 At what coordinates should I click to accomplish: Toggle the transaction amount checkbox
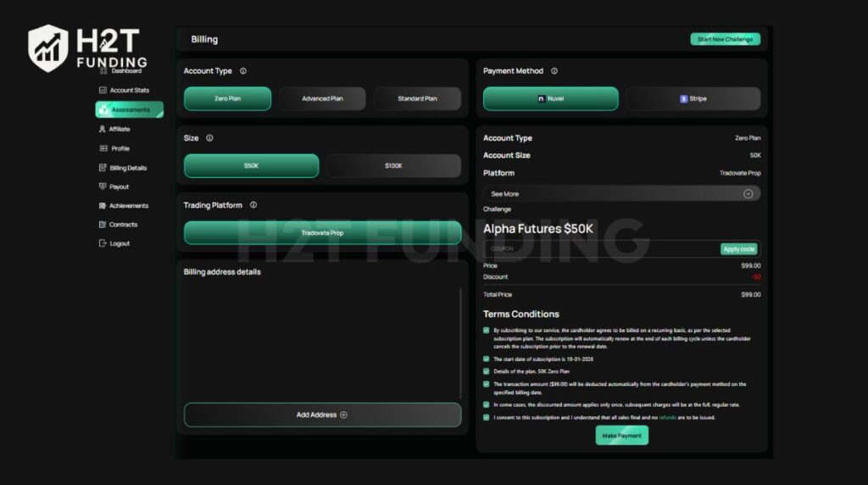tap(487, 384)
